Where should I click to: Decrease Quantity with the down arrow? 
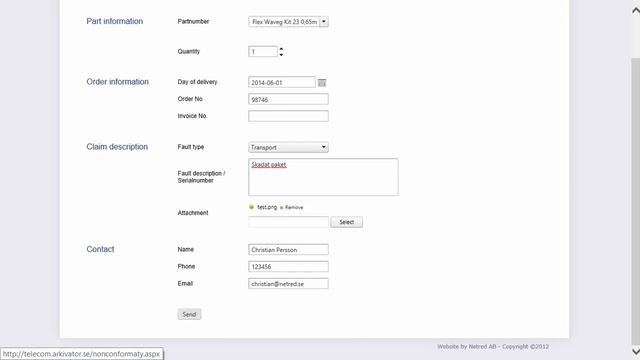point(281,54)
